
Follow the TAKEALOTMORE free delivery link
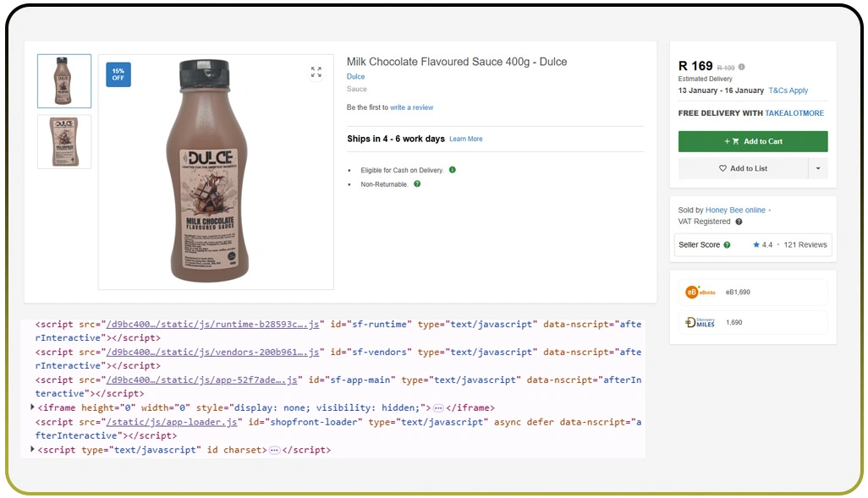pos(794,112)
